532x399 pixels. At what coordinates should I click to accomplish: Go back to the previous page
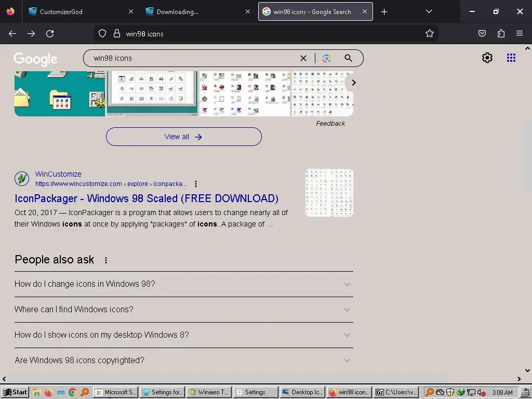[12, 34]
